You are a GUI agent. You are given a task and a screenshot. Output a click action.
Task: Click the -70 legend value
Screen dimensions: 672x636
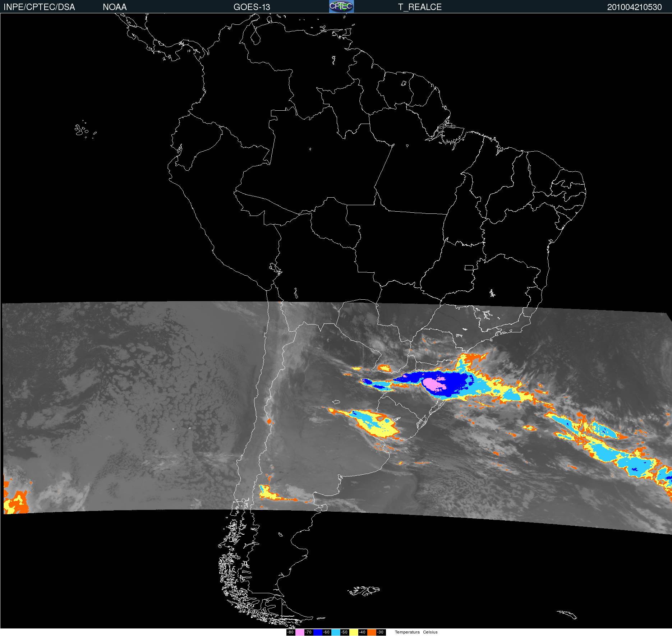tap(308, 632)
